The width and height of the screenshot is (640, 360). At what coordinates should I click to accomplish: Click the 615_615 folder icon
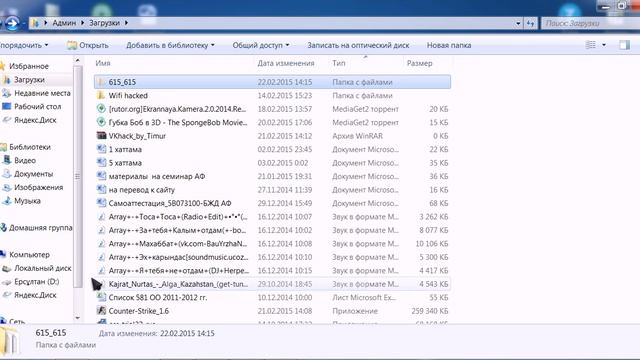[101, 82]
